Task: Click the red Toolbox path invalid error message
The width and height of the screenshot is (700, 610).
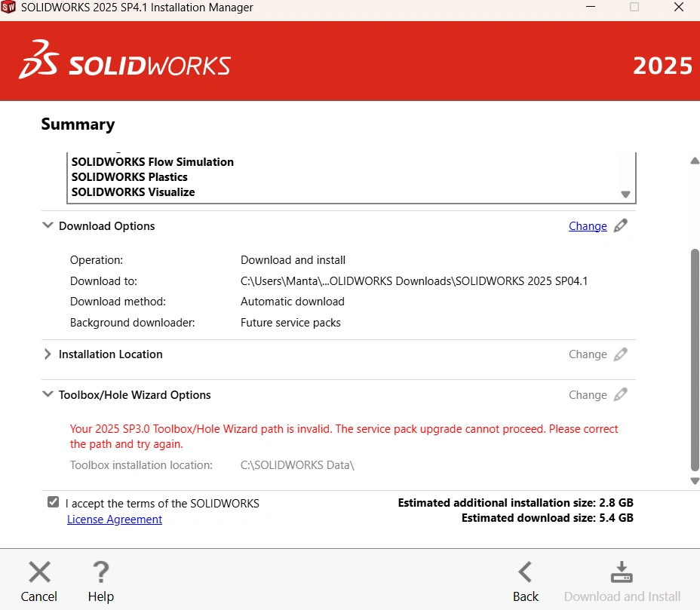Action: coord(344,437)
